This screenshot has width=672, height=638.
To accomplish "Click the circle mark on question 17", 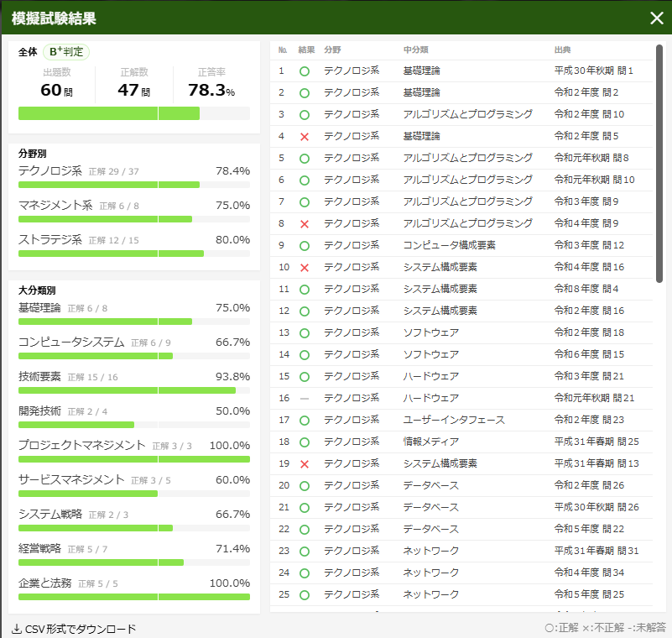I will point(305,421).
